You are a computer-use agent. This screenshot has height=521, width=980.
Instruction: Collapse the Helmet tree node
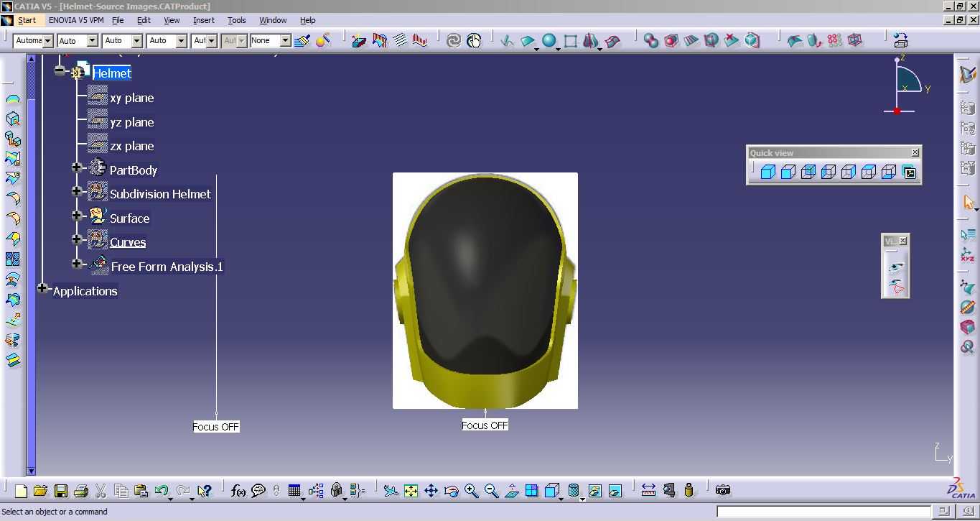[x=60, y=70]
